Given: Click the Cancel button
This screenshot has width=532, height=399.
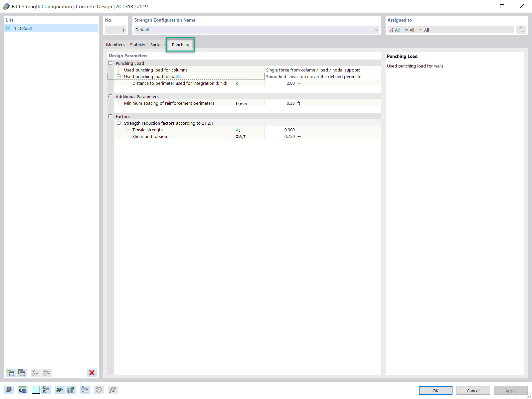Looking at the screenshot, I should click(x=473, y=390).
